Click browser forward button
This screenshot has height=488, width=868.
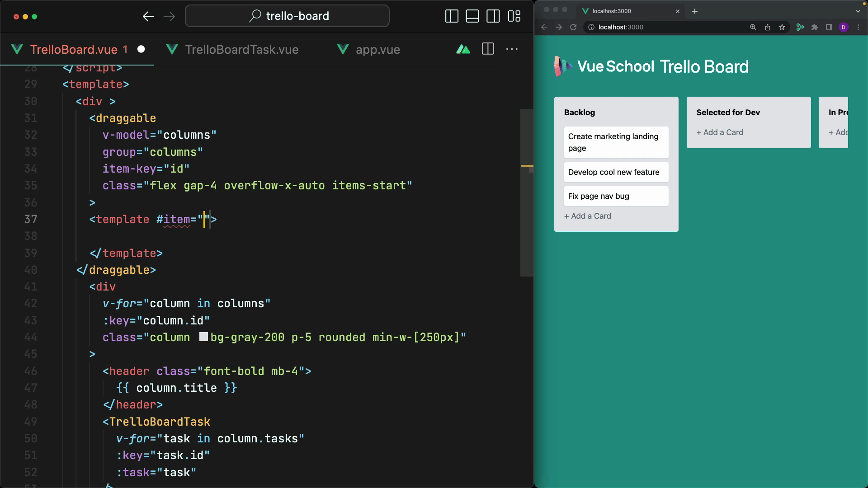point(559,27)
